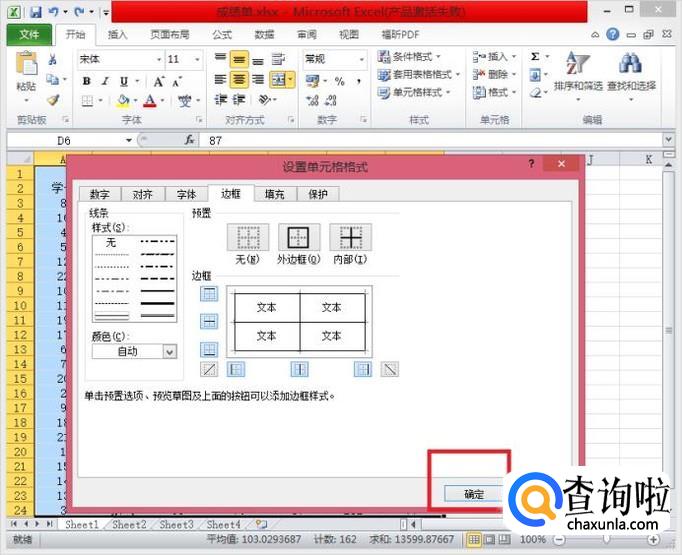Viewport: 682px width, 555px height.
Task: Switch to the 页面布局 ribbon tab
Action: [x=170, y=34]
